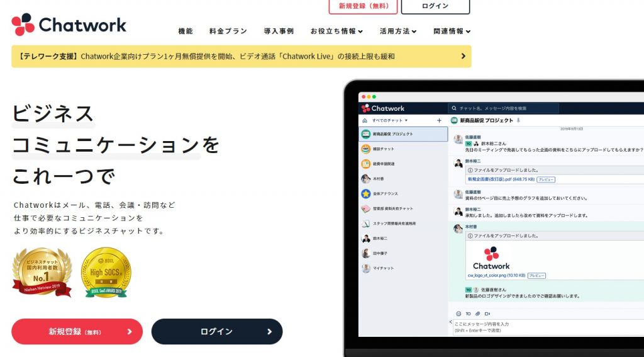Open the 木村香 chat in the chat list
644x357 pixels.
tap(403, 179)
